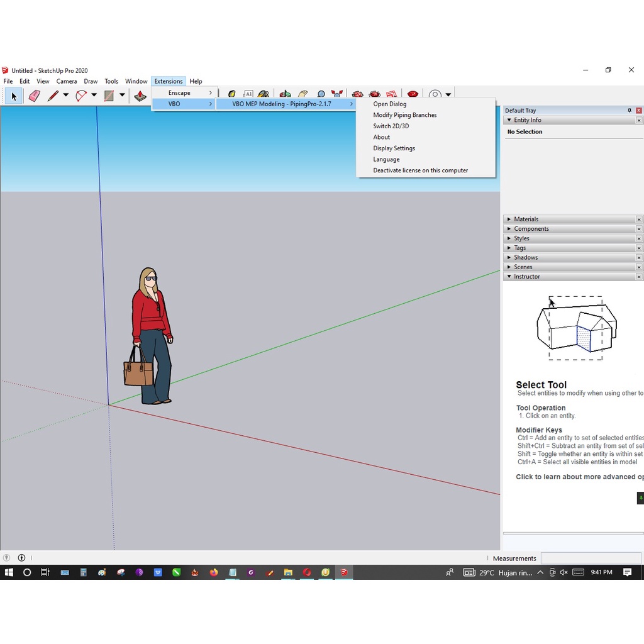Choose the Arc tool
The width and height of the screenshot is (644, 644).
click(81, 96)
